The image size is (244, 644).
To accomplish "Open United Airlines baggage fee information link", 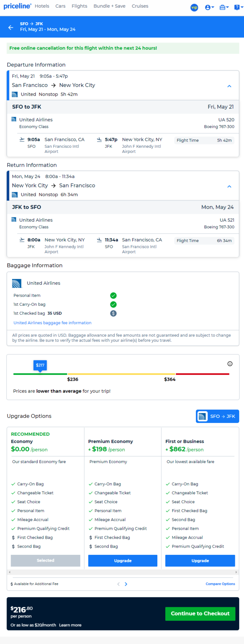I will tap(52, 323).
